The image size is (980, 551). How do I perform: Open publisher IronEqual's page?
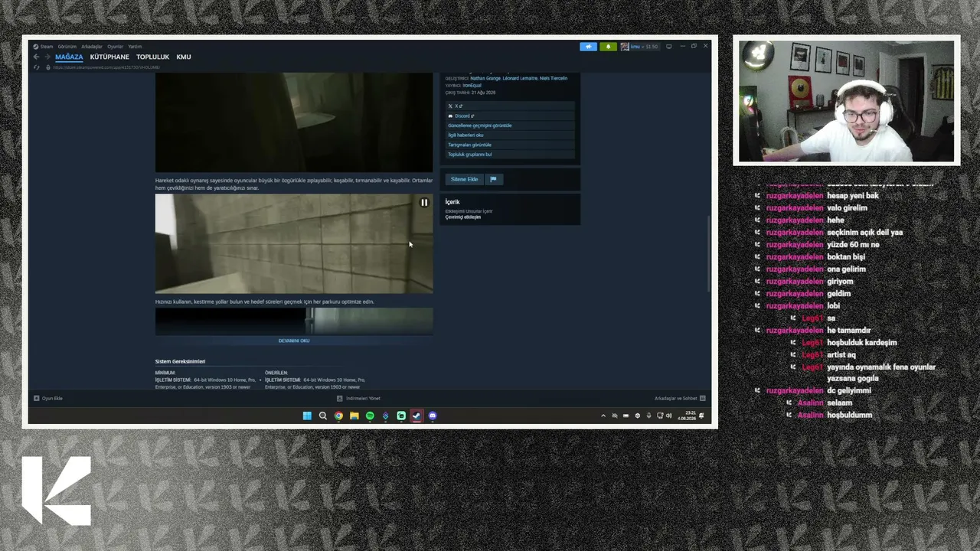coord(472,85)
